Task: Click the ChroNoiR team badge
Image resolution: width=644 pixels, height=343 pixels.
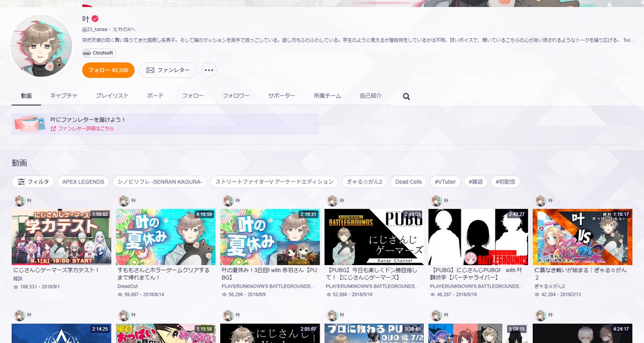Action: (99, 53)
